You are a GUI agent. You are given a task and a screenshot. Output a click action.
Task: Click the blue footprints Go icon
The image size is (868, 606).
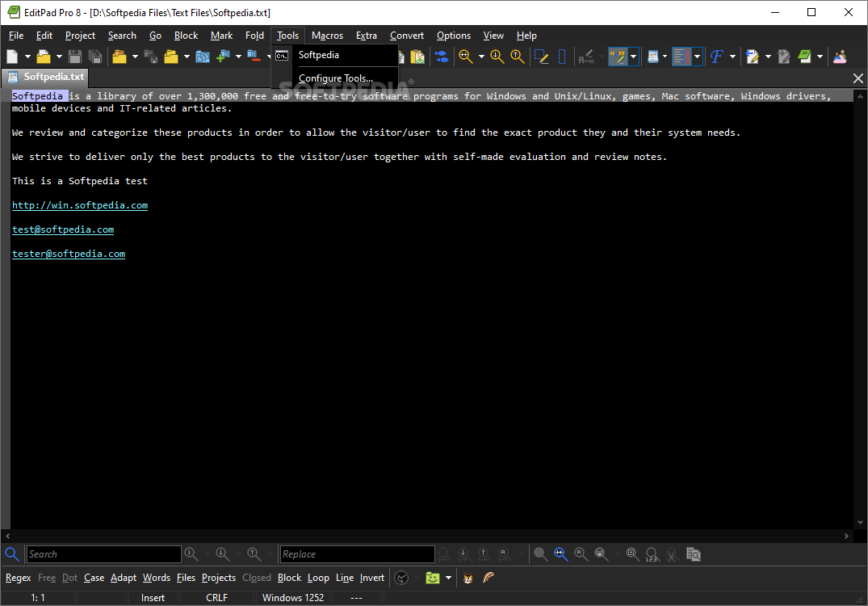click(x=441, y=57)
